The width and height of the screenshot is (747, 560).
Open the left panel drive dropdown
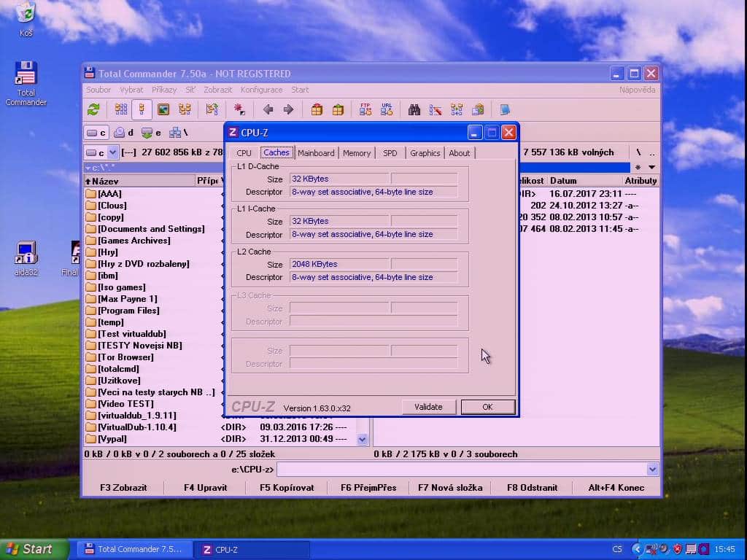112,152
